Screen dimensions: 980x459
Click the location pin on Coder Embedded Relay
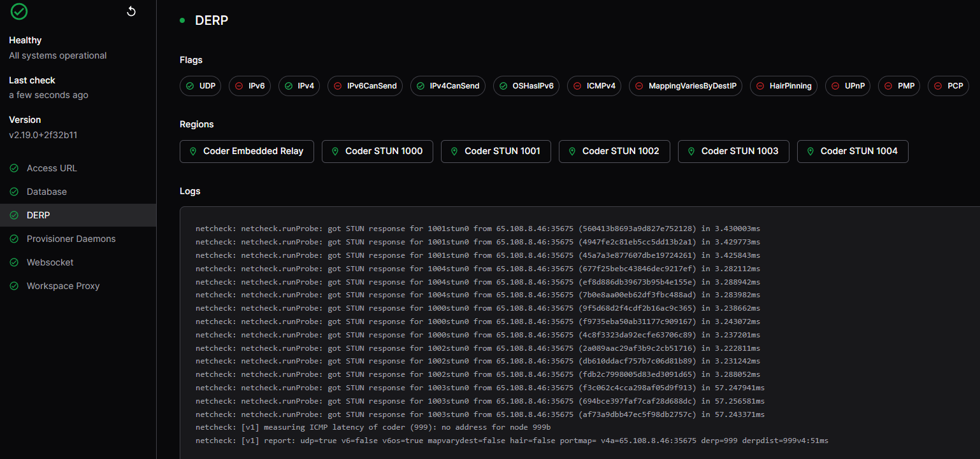pos(193,152)
